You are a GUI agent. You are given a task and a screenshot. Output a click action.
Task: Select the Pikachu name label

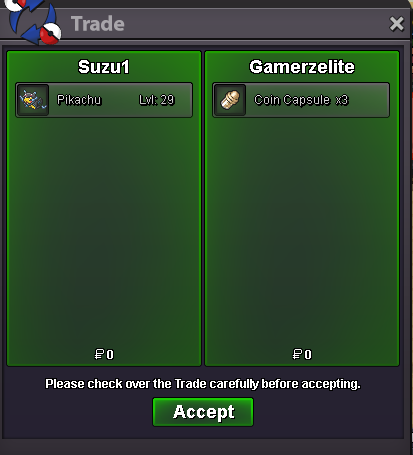(79, 100)
